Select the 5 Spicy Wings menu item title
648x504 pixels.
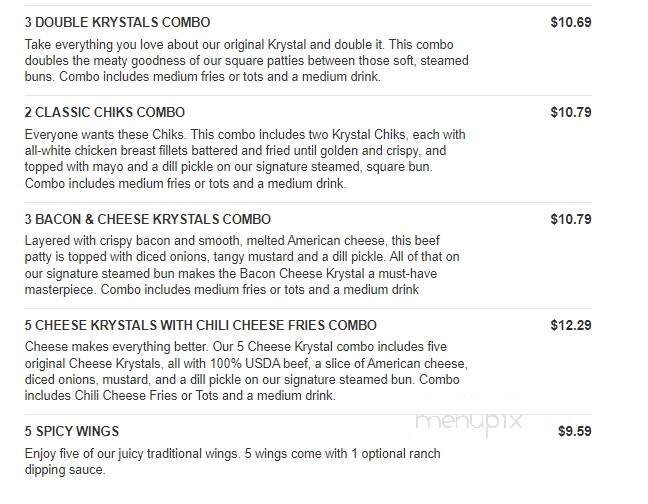71,432
